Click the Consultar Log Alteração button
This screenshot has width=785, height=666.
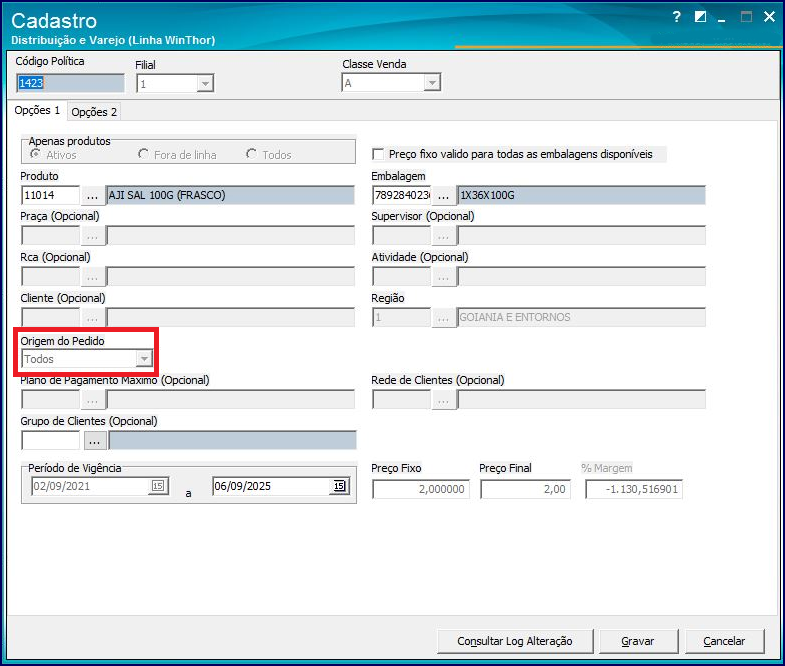(x=515, y=641)
